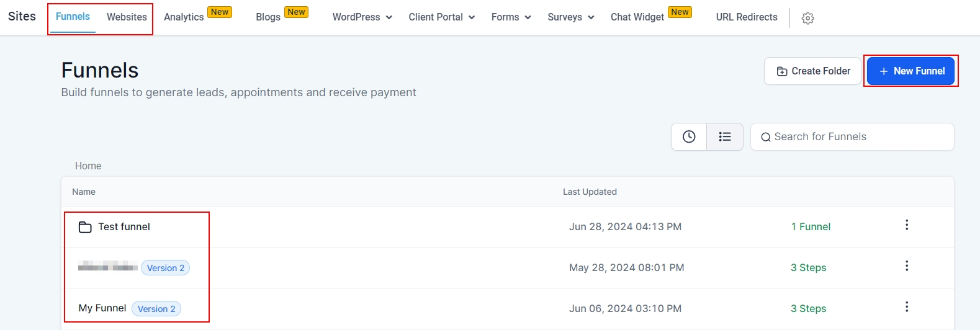
Task: Open the My Funnel entry
Action: (x=102, y=308)
